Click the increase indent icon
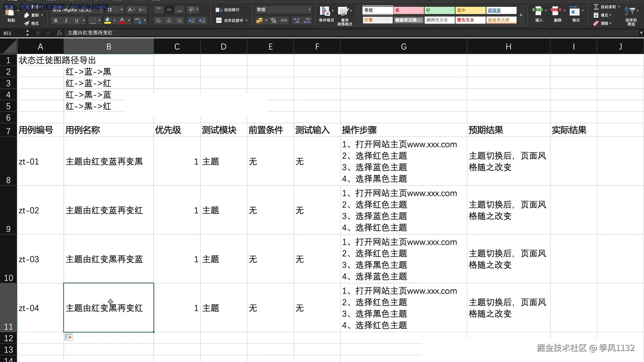Screen dimensions: 644x362 pos(202,20)
